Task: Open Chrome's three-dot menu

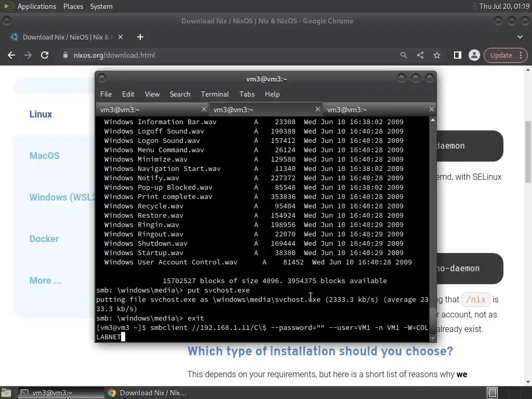Action: [521, 55]
